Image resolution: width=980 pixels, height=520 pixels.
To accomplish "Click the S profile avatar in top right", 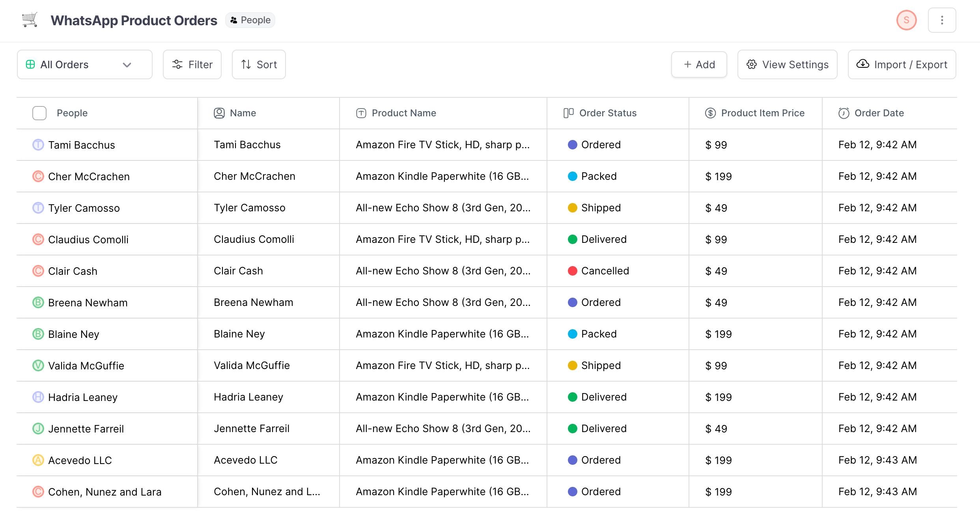I will pos(907,20).
